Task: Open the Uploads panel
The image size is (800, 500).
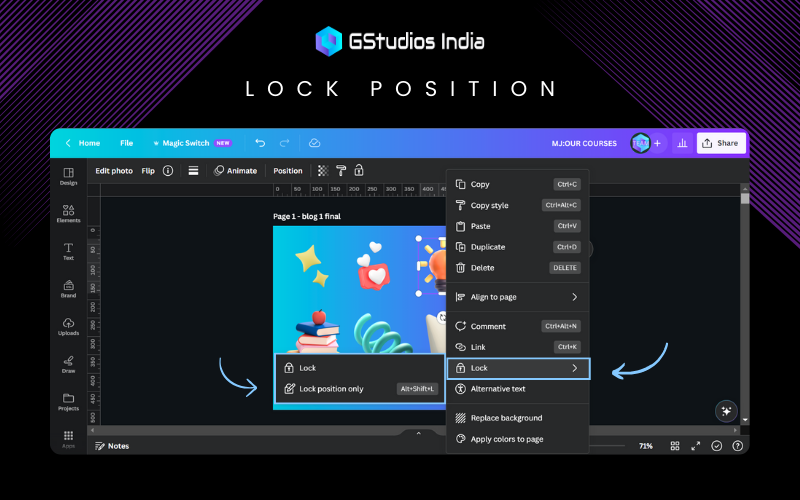Action: (68, 327)
